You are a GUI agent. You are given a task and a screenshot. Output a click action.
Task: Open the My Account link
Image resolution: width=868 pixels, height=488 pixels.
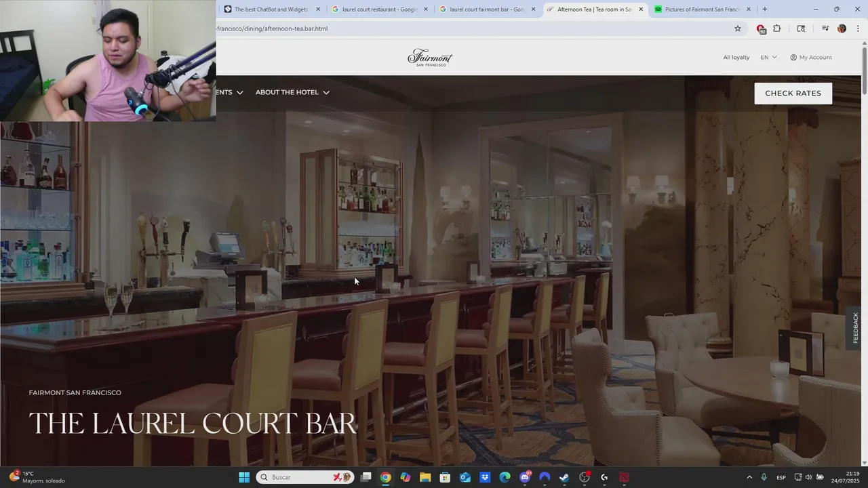pyautogui.click(x=811, y=57)
